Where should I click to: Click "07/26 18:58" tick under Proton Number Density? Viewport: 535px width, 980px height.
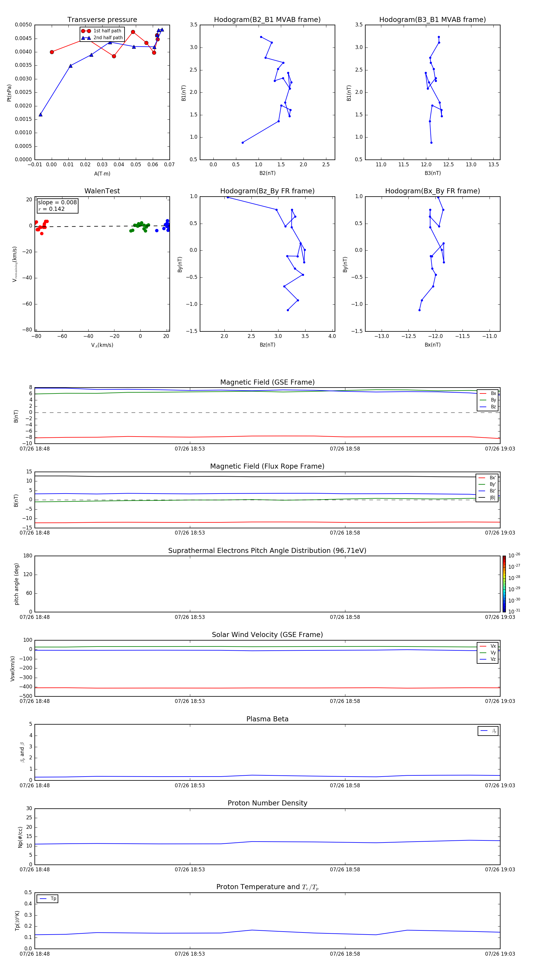[x=344, y=869]
